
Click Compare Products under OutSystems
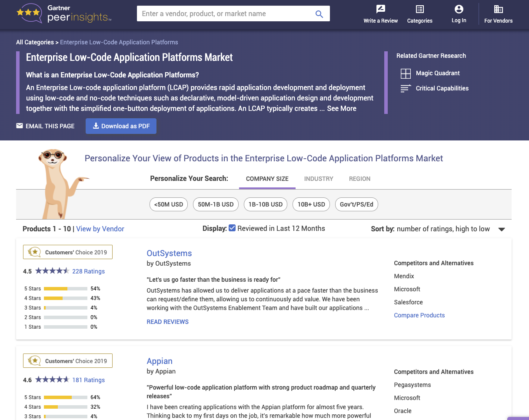coord(419,315)
